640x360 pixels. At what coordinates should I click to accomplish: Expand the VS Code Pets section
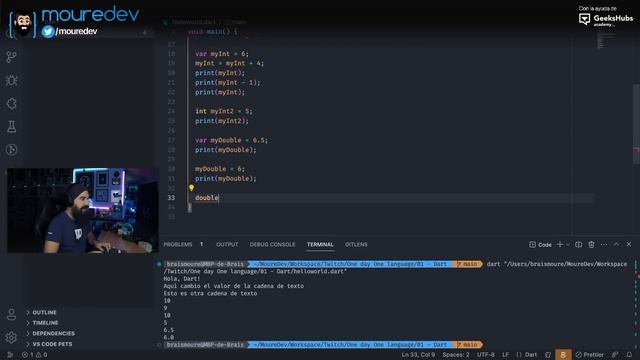[52, 344]
